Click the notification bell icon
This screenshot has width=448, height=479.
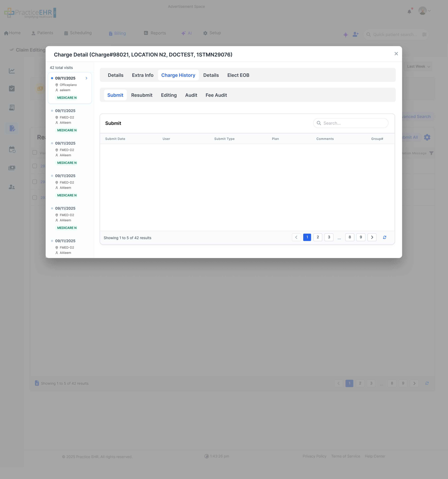click(409, 12)
